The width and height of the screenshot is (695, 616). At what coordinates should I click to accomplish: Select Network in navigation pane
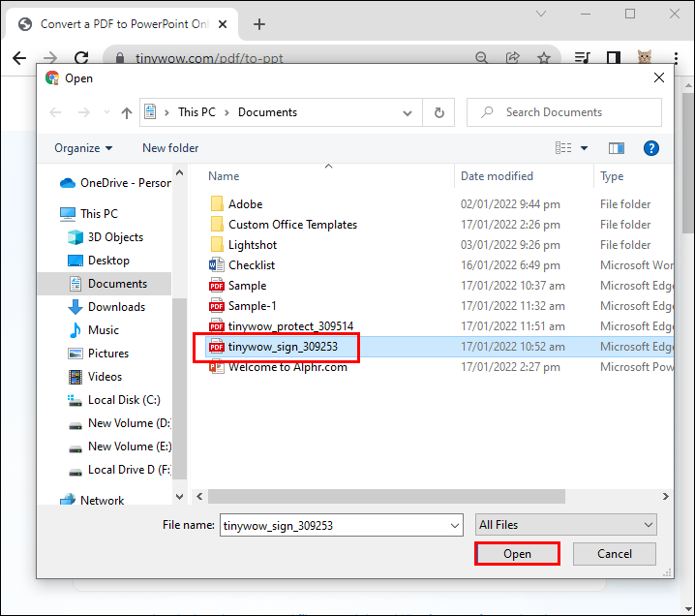92,500
